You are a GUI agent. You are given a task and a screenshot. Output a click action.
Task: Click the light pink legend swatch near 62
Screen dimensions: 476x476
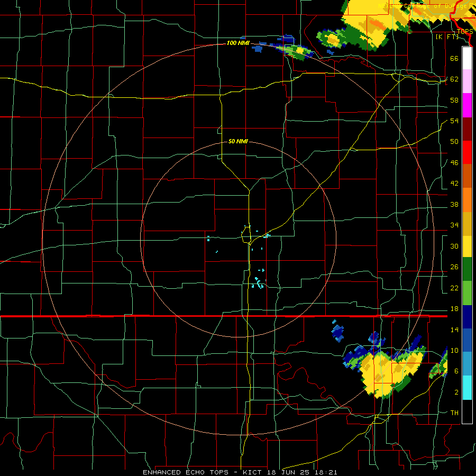(467, 81)
